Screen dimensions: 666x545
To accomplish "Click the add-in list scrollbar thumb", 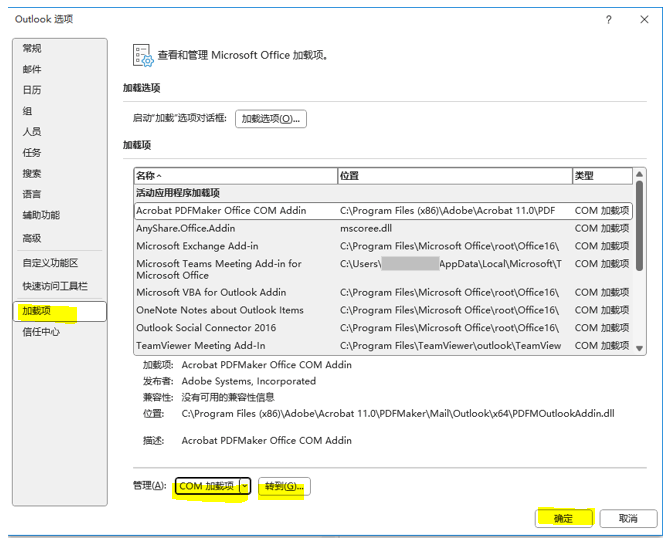I will [639, 226].
